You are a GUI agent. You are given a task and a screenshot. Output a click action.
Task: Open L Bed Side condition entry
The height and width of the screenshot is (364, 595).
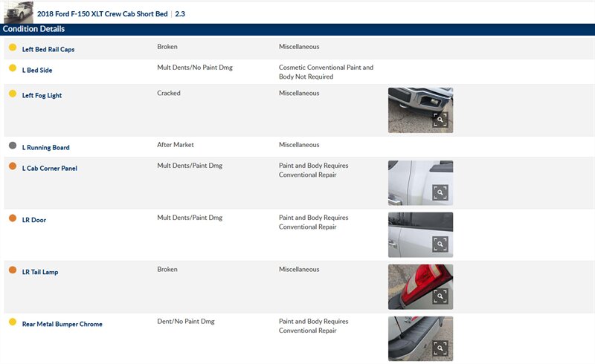tap(37, 71)
